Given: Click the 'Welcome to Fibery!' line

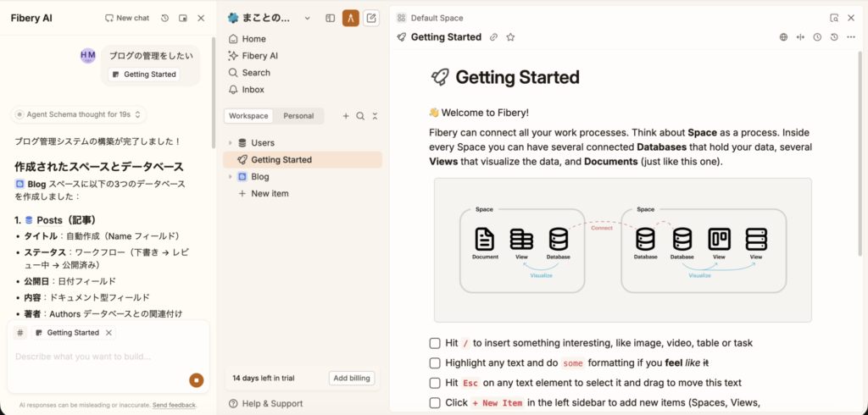Looking at the screenshot, I should 479,113.
